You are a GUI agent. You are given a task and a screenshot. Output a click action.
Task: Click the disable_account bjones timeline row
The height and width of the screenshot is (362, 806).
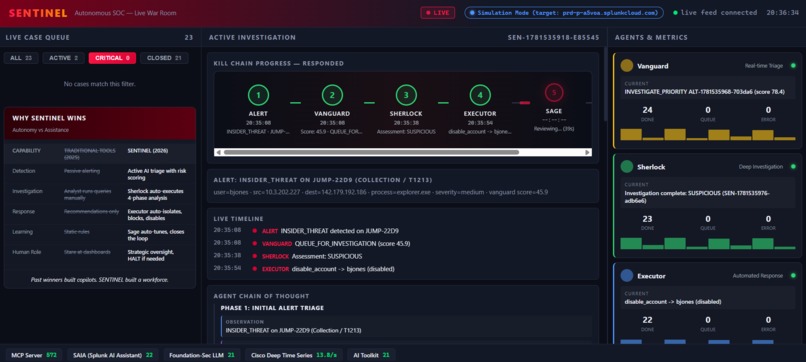click(402, 269)
